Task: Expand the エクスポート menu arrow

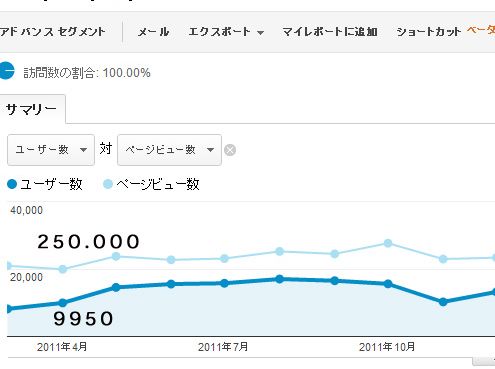Action: pyautogui.click(x=261, y=32)
